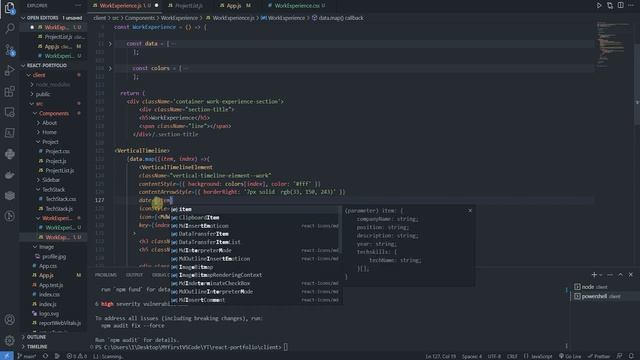Expand the Sidebar folder
The height and width of the screenshot is (360, 640).
(51, 180)
